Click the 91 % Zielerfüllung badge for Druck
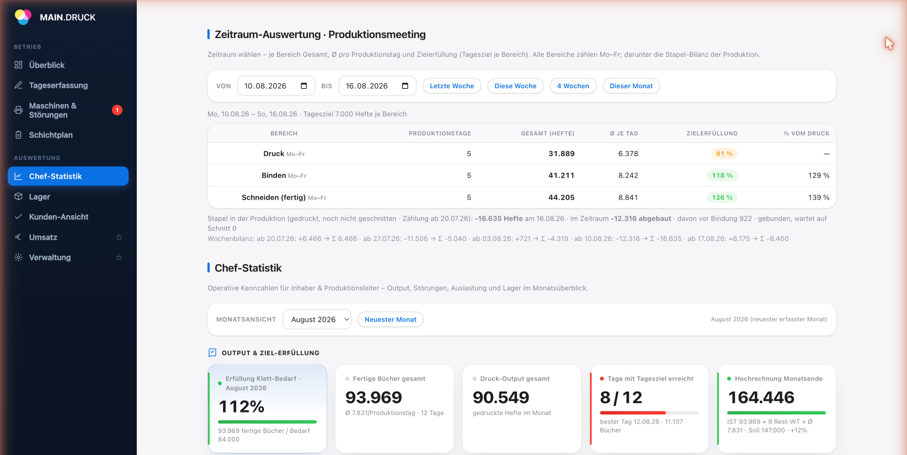 [x=724, y=154]
